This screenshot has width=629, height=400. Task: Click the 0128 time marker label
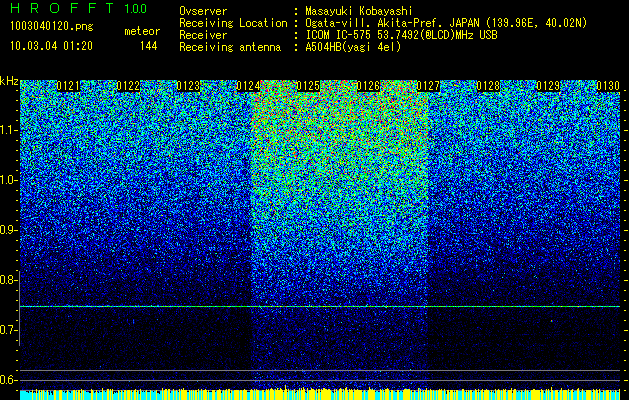click(488, 86)
